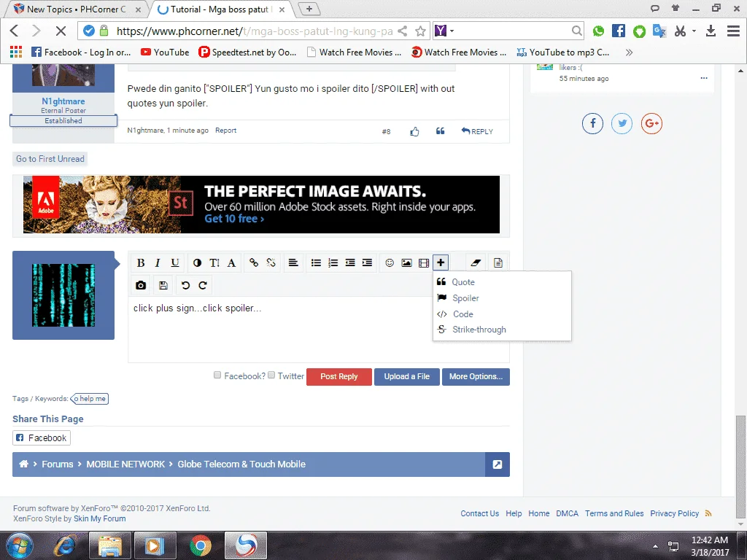Click sidebar Google Plus circle icon

pyautogui.click(x=651, y=124)
